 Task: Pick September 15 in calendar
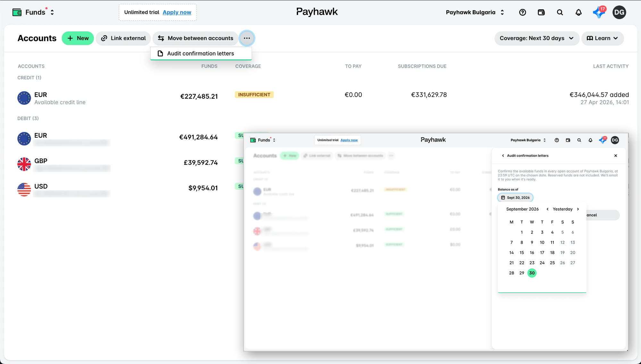pos(522,253)
